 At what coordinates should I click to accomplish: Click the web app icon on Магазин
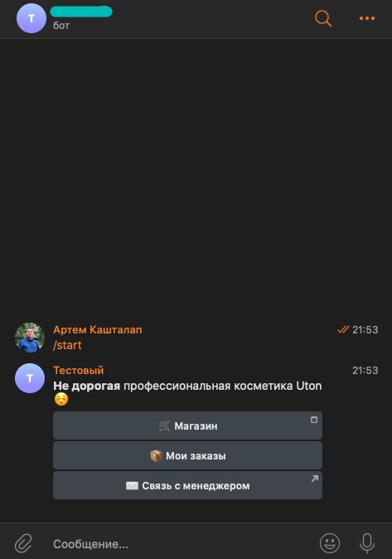coord(314,420)
